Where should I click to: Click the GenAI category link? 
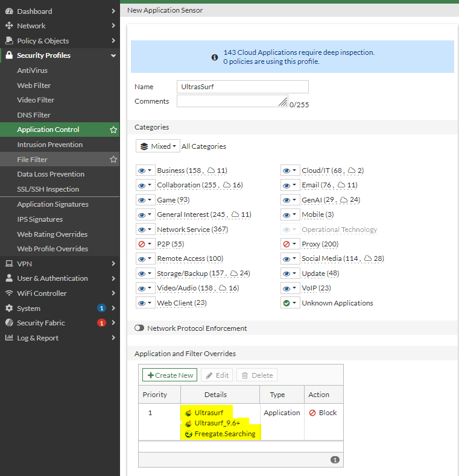(x=331, y=200)
